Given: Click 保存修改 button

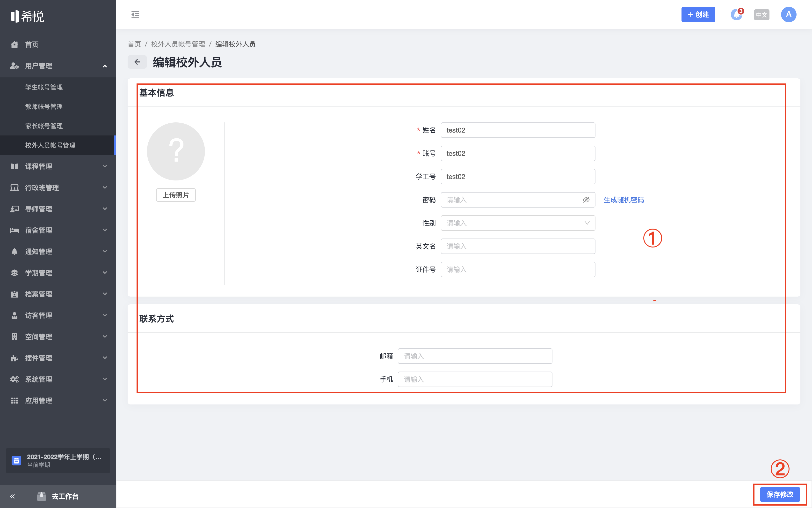Looking at the screenshot, I should click(x=780, y=494).
